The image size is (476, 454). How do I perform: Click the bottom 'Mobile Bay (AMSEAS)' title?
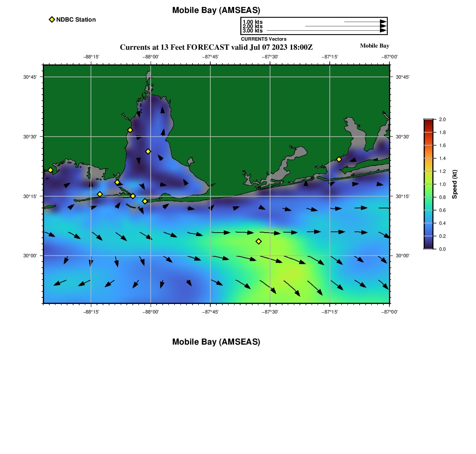216,342
